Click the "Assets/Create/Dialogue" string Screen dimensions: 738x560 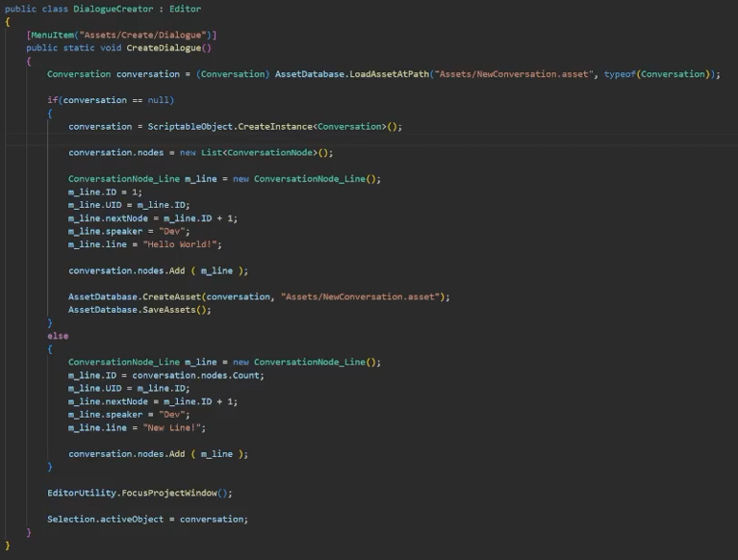145,35
